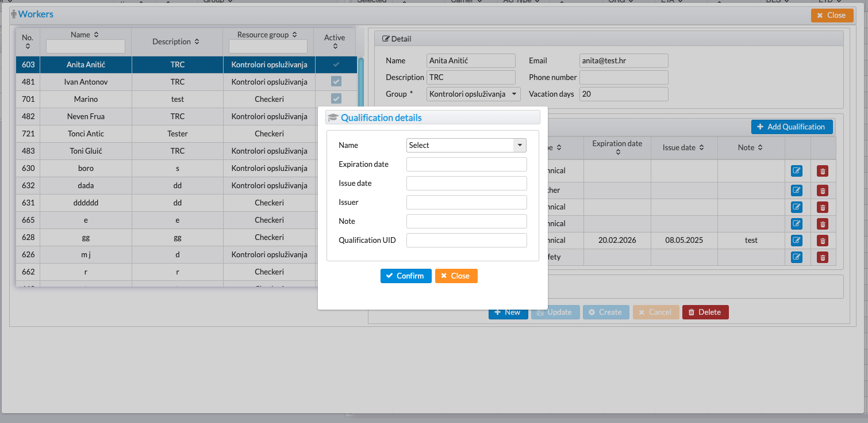Toggle Active checkbox for Marino
This screenshot has width=868, height=423.
[x=336, y=99]
